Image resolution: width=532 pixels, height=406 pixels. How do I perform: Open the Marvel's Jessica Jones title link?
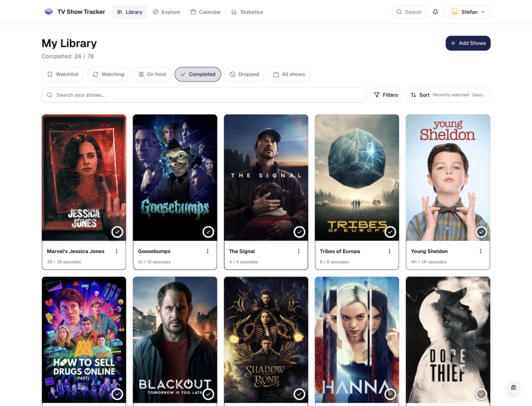tap(76, 251)
